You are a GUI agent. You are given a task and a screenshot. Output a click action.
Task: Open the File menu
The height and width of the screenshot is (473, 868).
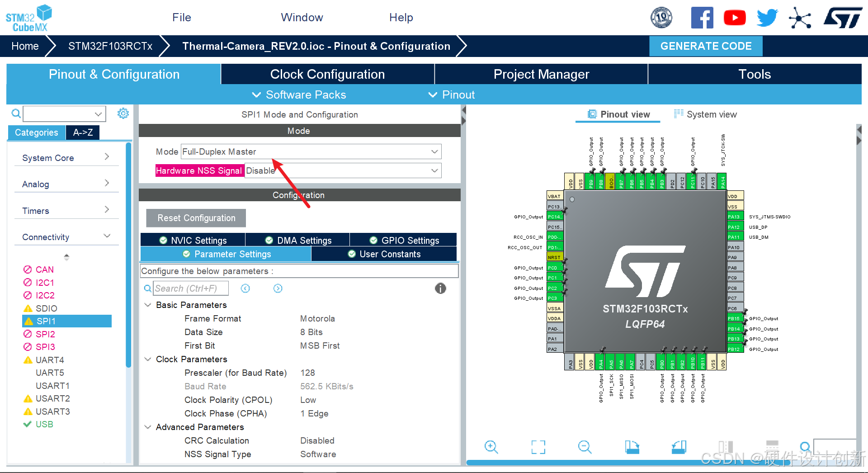tap(182, 18)
